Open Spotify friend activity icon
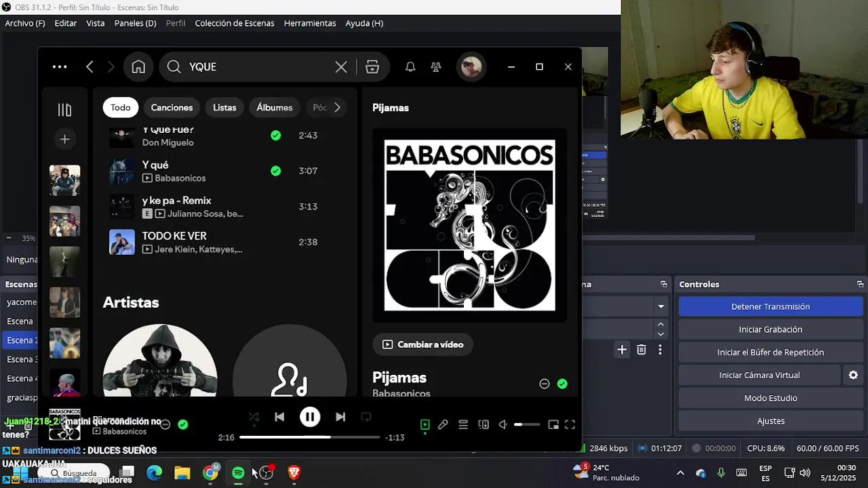868x488 pixels. pyautogui.click(x=436, y=66)
